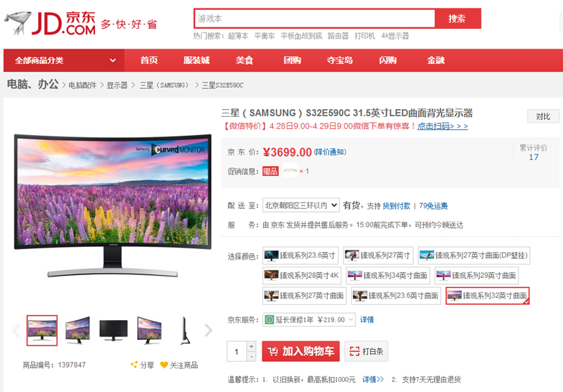Select third thumbnail back view
The image size is (563, 392).
tap(113, 330)
